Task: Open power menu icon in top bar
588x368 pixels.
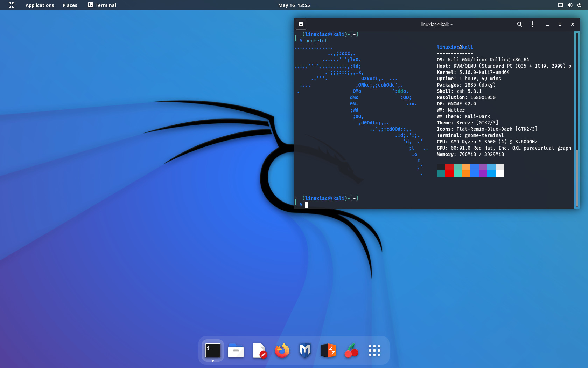Action: [x=579, y=5]
